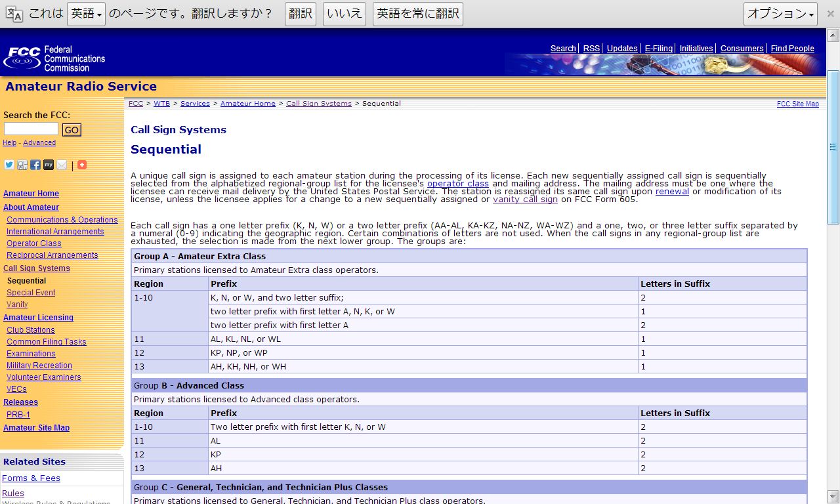
Task: Click the vanity call sign paragraph link
Action: [525, 199]
